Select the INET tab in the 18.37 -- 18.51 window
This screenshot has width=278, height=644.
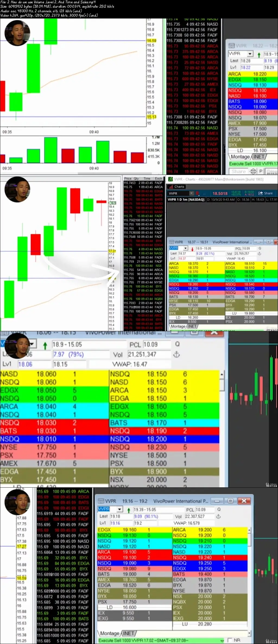click(x=192, y=326)
